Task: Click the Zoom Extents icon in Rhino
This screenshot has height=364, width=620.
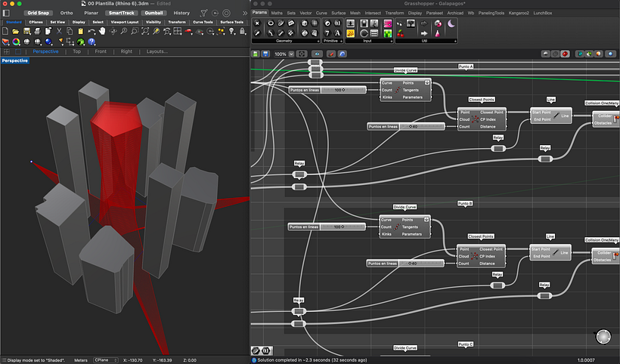Action: point(145,31)
